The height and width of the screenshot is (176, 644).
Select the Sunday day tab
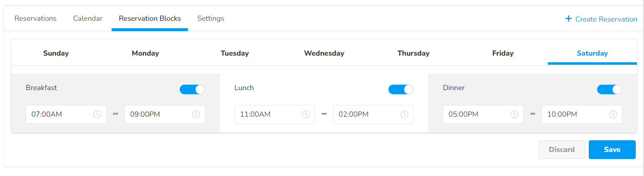pyautogui.click(x=56, y=53)
